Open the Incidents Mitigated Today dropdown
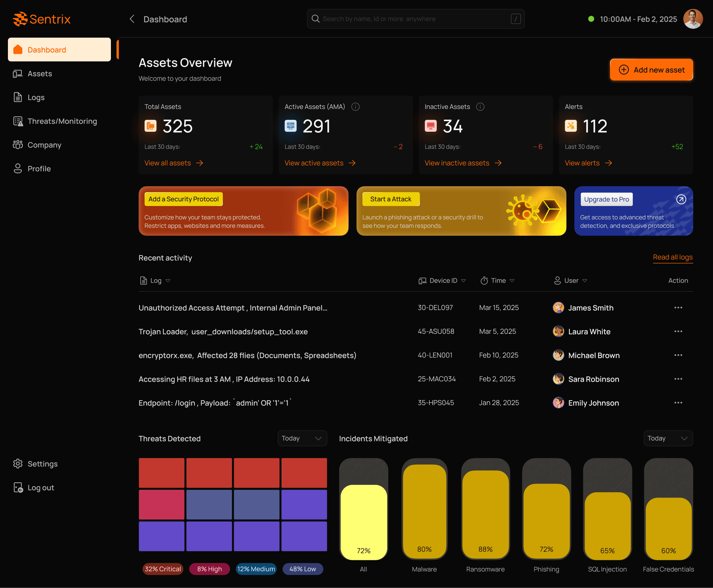This screenshot has width=713, height=588. (x=668, y=438)
